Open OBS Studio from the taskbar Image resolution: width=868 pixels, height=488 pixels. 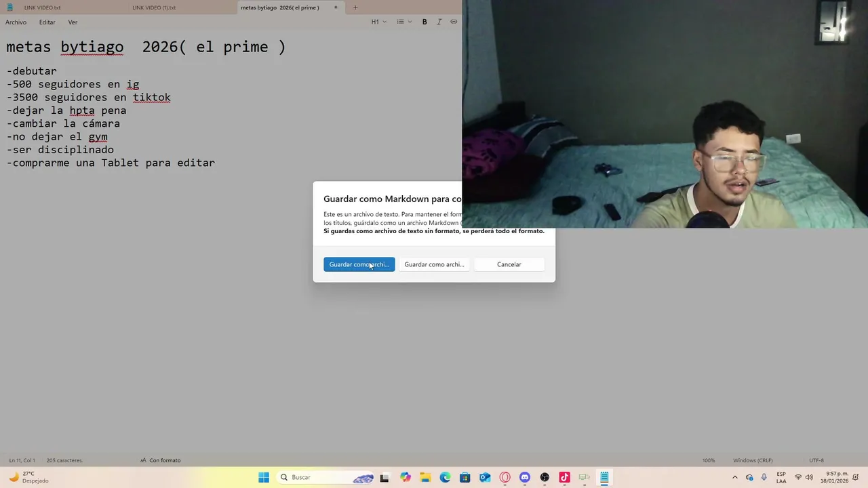click(545, 477)
